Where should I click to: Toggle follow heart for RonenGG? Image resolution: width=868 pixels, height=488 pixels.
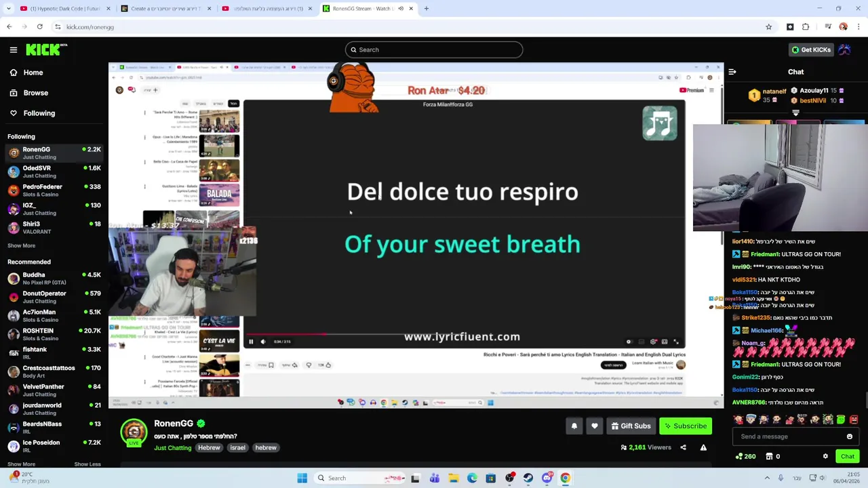pyautogui.click(x=595, y=426)
